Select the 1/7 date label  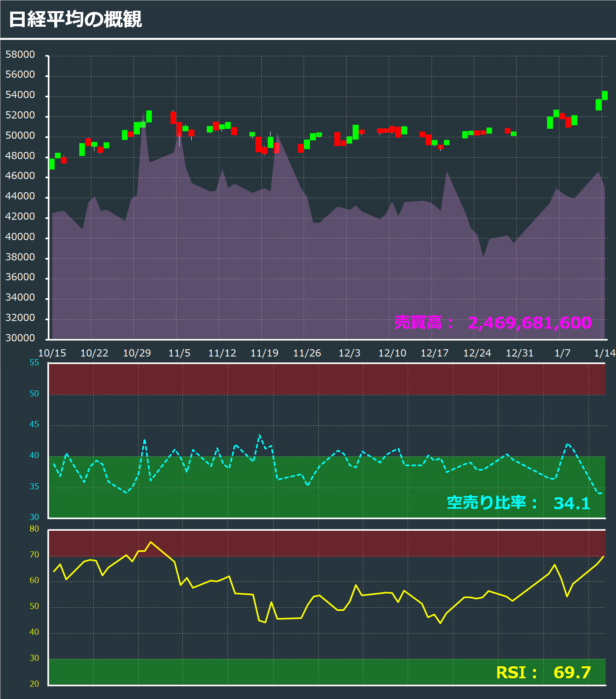click(562, 353)
